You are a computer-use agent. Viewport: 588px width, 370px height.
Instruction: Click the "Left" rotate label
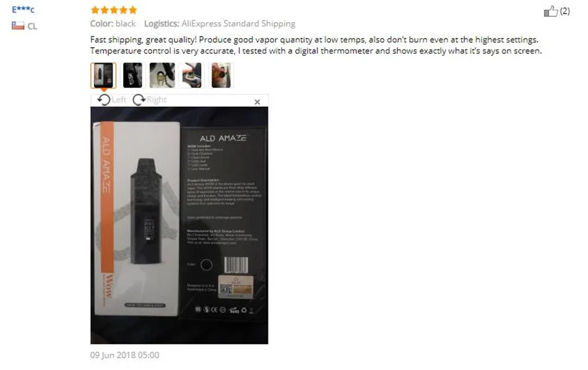(x=119, y=100)
